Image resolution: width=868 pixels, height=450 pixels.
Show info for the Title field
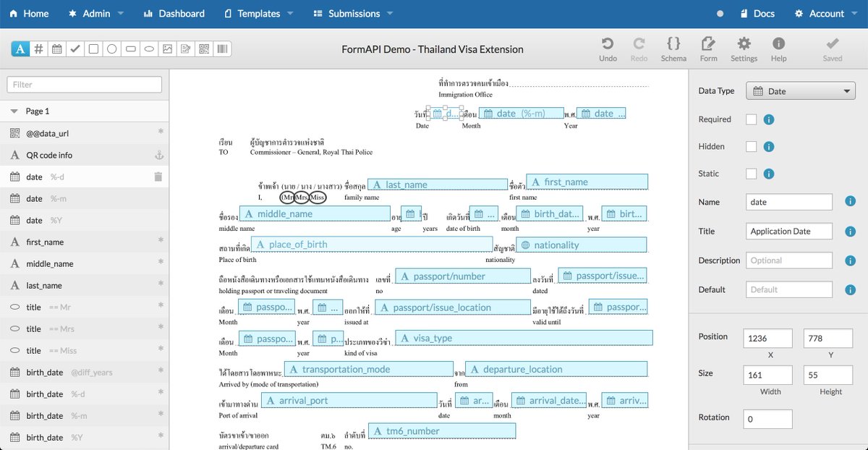[851, 232]
